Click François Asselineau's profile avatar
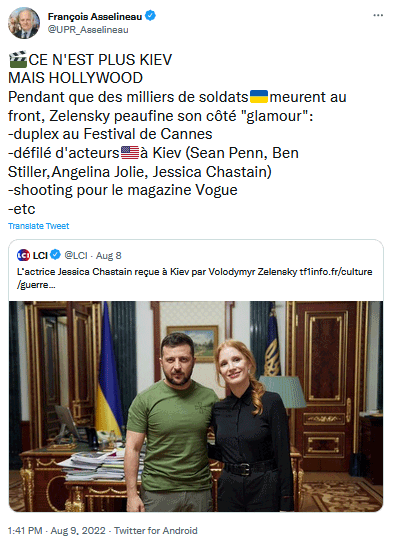The width and height of the screenshot is (393, 541). pyautogui.click(x=24, y=23)
